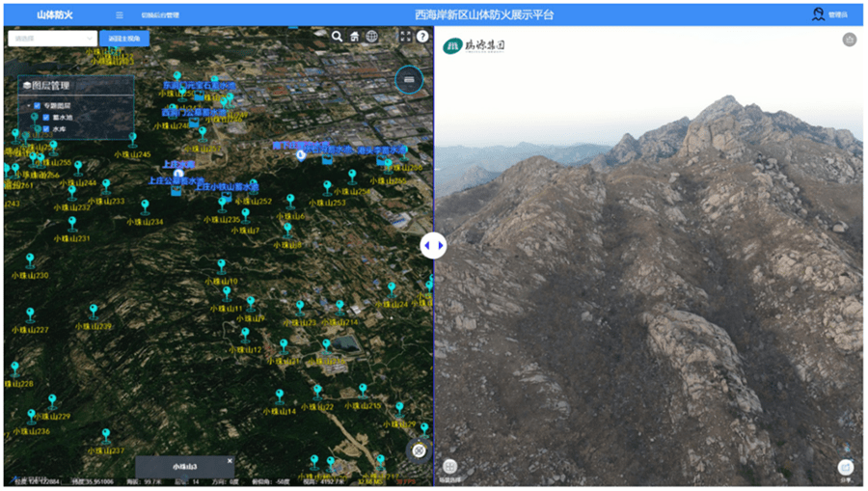Select the 小珠山237 map marker
The image size is (868, 491).
point(106,436)
